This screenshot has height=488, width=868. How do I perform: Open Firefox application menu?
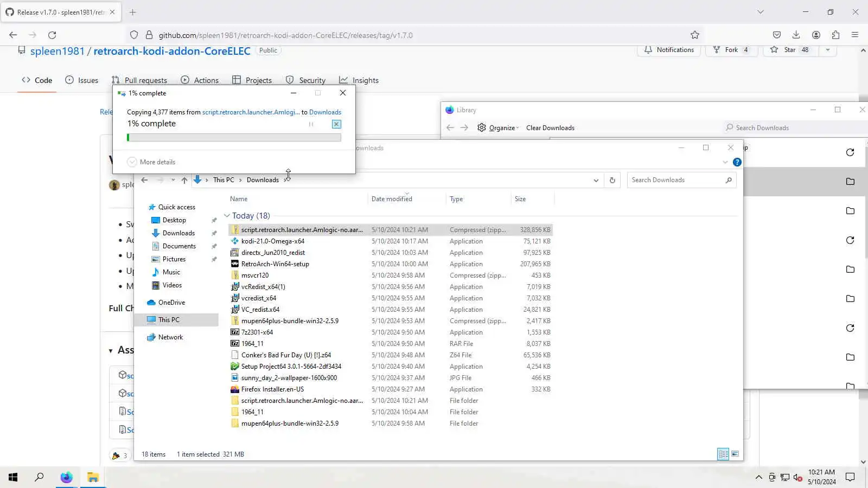tap(855, 35)
